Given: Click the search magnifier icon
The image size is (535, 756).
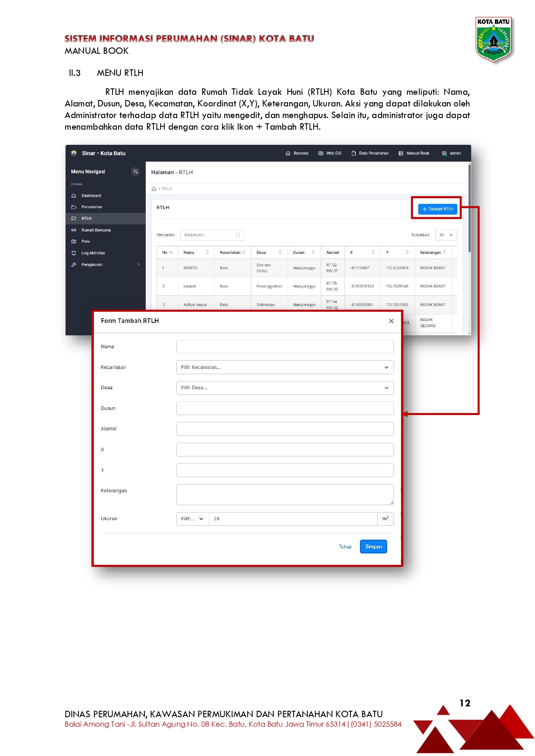Looking at the screenshot, I should point(238,235).
